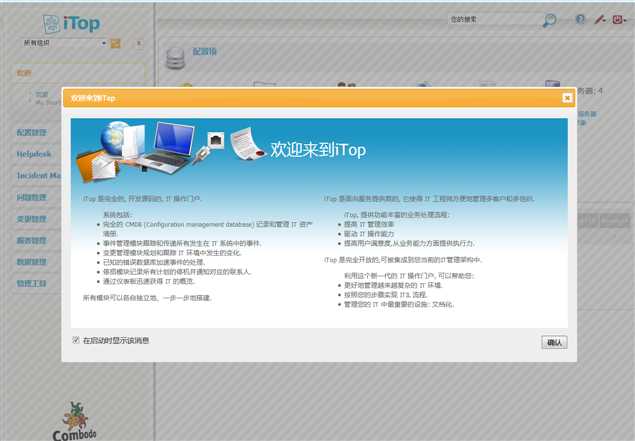
Task: Click the database cylinder icon
Action: click(176, 58)
